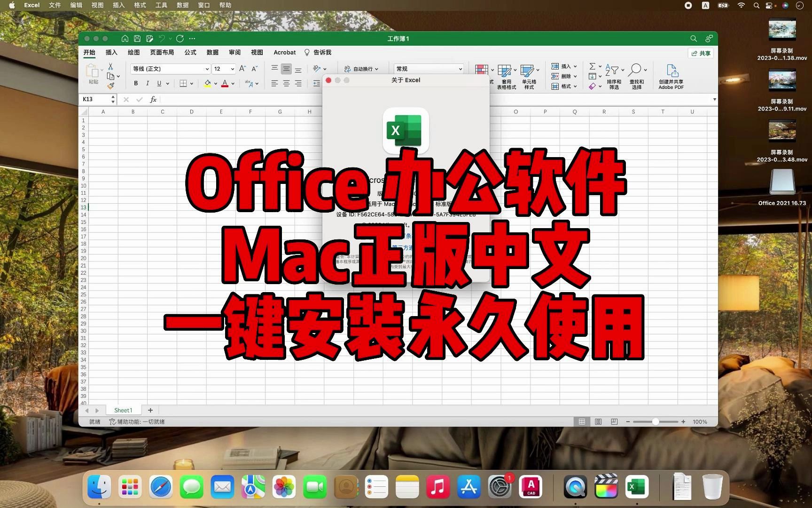This screenshot has height=508, width=812.
Task: Expand the Format cells (格式) dropdown
Action: click(x=575, y=87)
